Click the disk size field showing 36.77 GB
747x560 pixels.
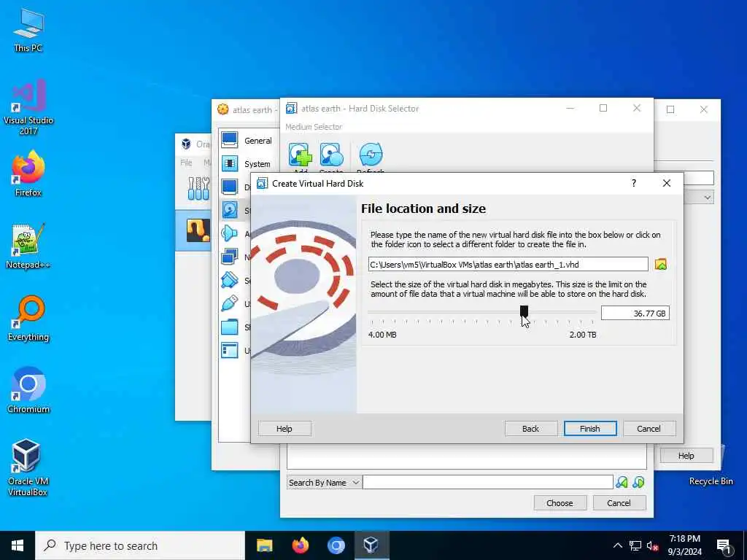[x=635, y=314]
